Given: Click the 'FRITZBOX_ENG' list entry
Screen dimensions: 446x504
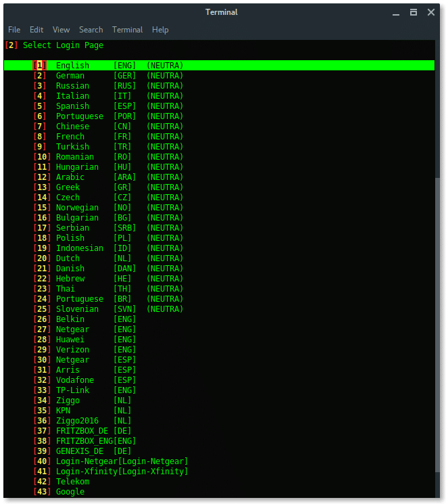Looking at the screenshot, I should (x=84, y=441).
